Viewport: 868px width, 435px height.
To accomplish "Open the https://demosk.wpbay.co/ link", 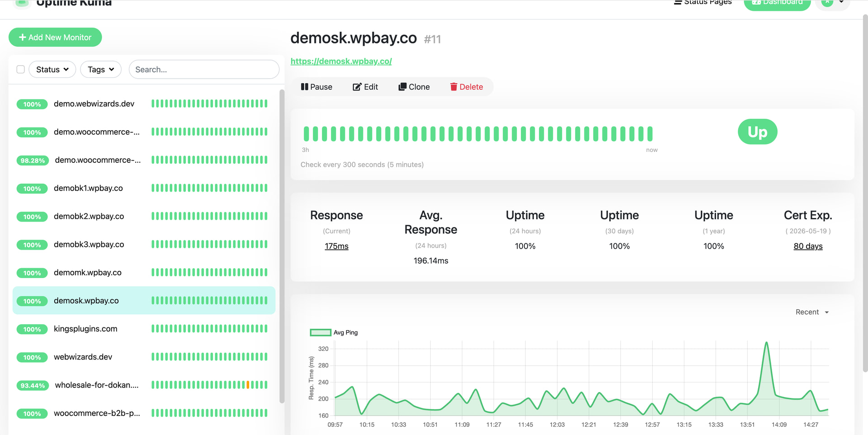I will coord(341,61).
